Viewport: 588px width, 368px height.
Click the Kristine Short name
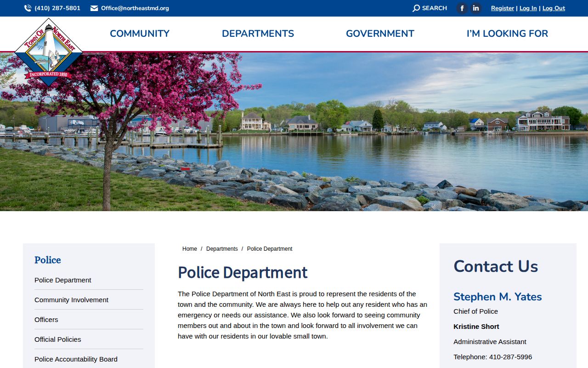pyautogui.click(x=476, y=327)
